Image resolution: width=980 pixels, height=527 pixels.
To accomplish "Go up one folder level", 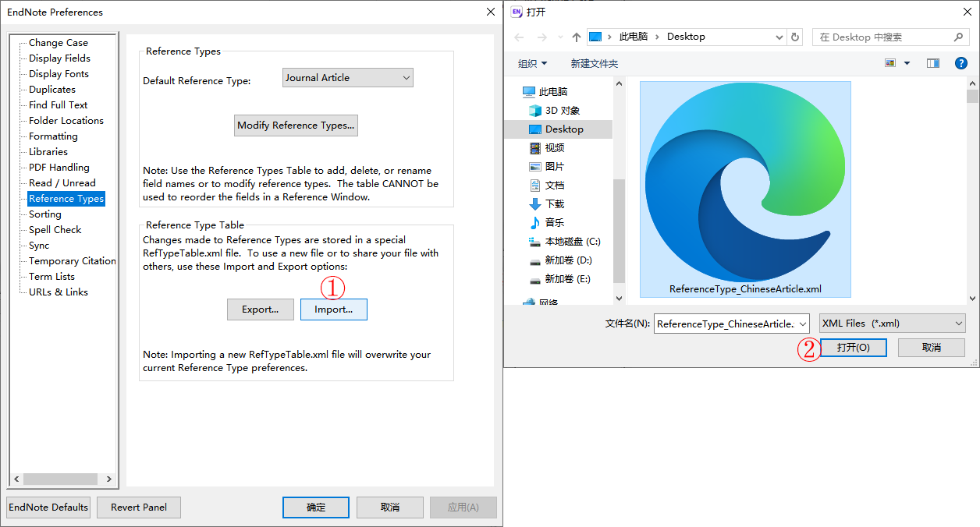I will [577, 37].
